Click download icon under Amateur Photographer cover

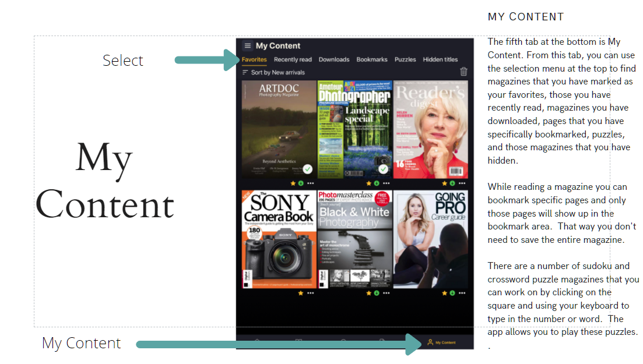(x=377, y=183)
